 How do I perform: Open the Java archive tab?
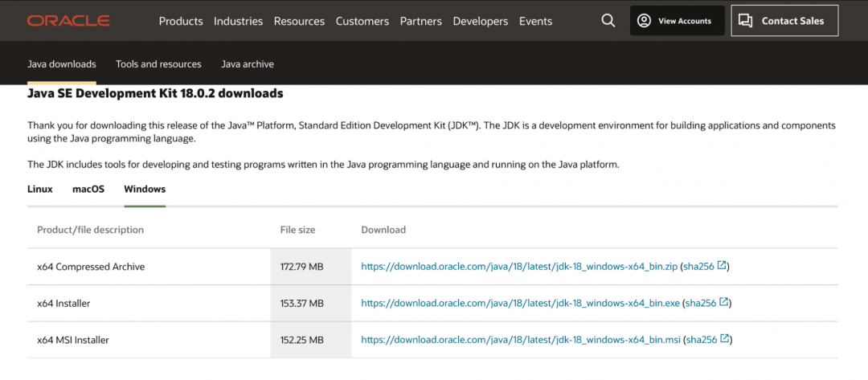point(248,63)
